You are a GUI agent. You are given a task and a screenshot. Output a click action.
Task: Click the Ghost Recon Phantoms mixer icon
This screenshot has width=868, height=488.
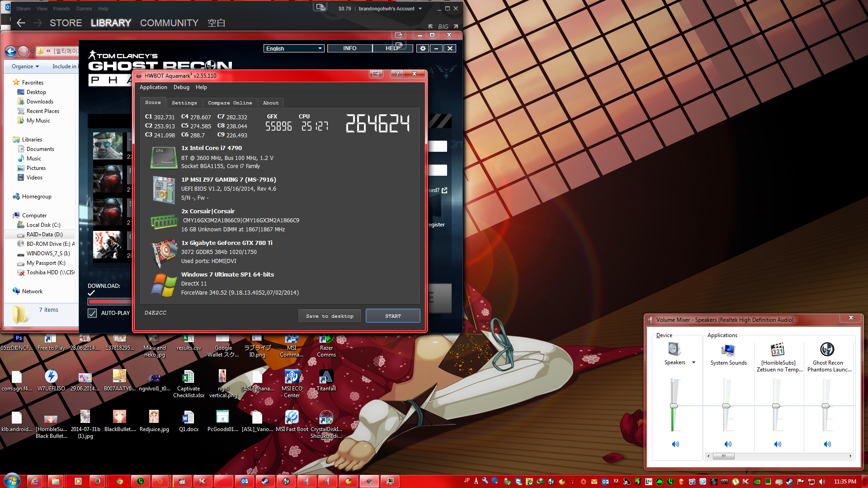827,349
